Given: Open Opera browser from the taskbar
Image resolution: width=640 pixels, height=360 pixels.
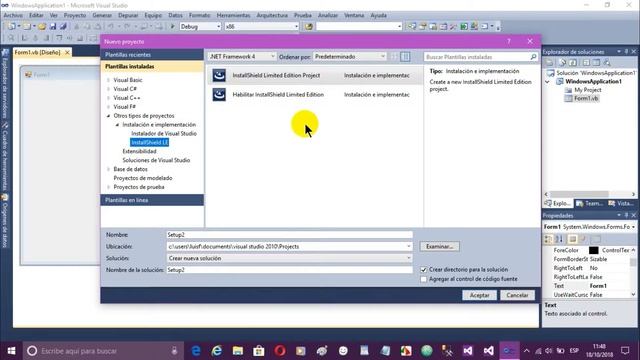Looking at the screenshot, I should (280, 351).
